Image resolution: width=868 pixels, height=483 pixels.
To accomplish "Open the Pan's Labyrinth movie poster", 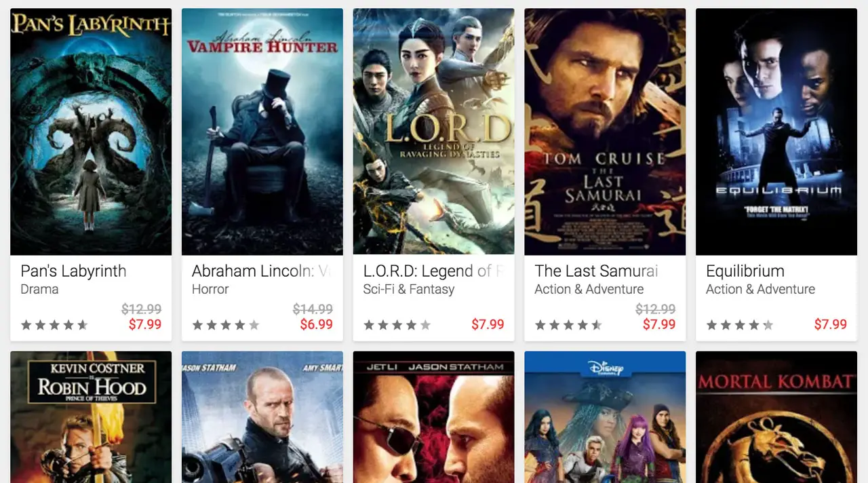I will (x=91, y=132).
